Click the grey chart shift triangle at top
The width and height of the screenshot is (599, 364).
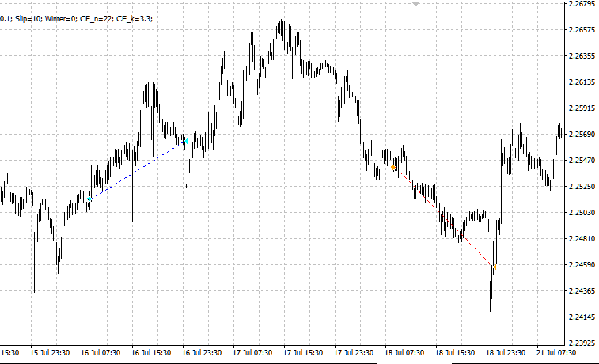click(x=416, y=3)
